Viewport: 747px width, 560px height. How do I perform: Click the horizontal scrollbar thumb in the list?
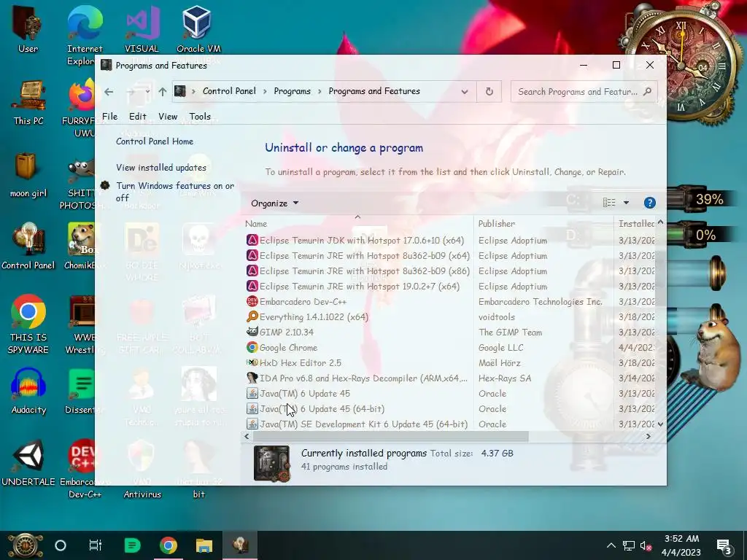point(391,436)
